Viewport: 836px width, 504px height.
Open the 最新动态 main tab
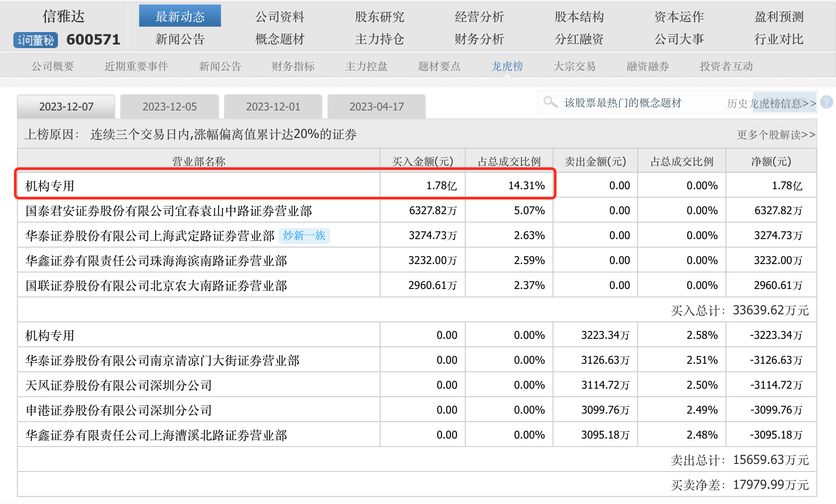(x=180, y=16)
